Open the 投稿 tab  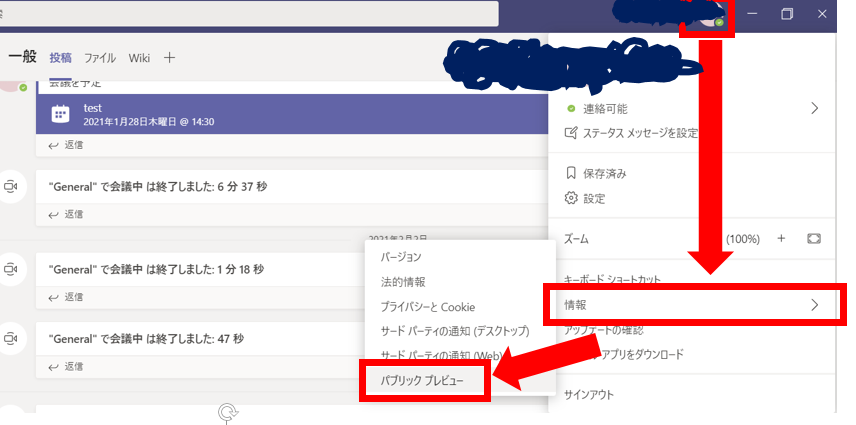coord(61,58)
